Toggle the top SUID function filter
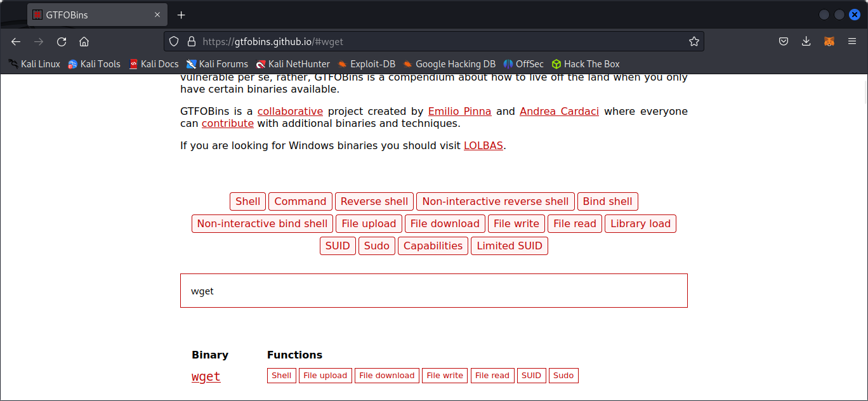This screenshot has height=401, width=868. [337, 246]
